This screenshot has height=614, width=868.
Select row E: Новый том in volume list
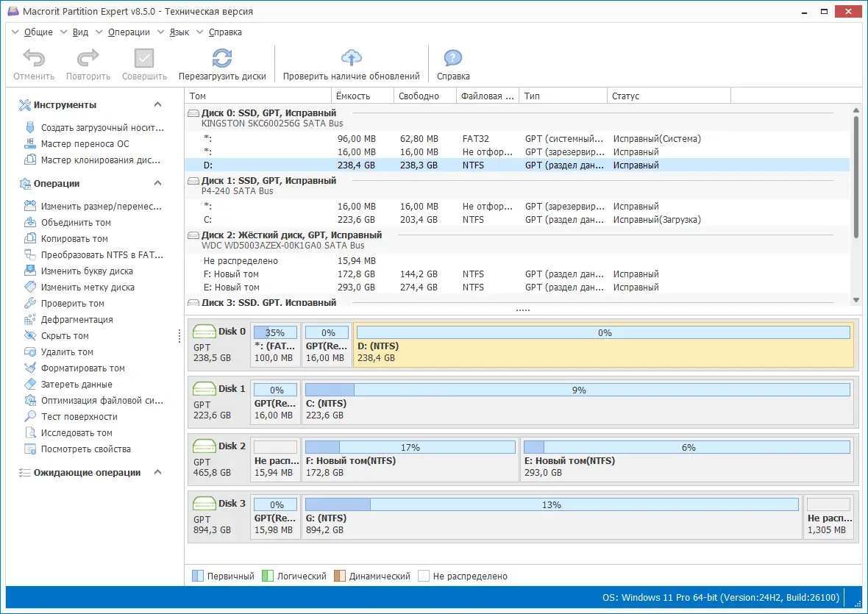[517, 288]
